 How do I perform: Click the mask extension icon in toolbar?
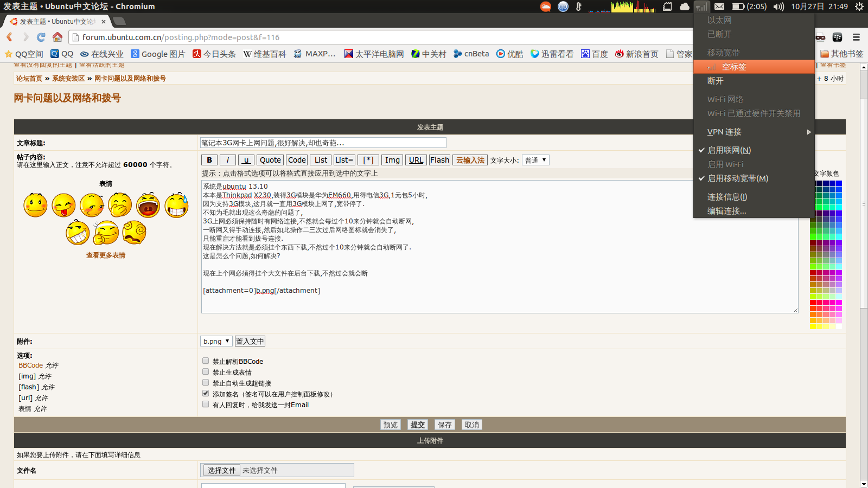pos(820,37)
